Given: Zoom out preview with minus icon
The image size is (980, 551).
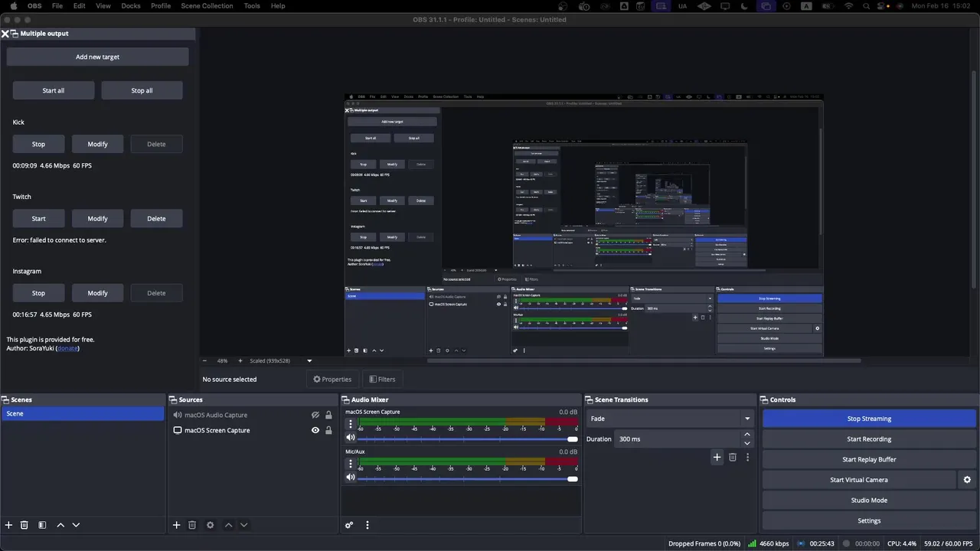Looking at the screenshot, I should pyautogui.click(x=204, y=360).
